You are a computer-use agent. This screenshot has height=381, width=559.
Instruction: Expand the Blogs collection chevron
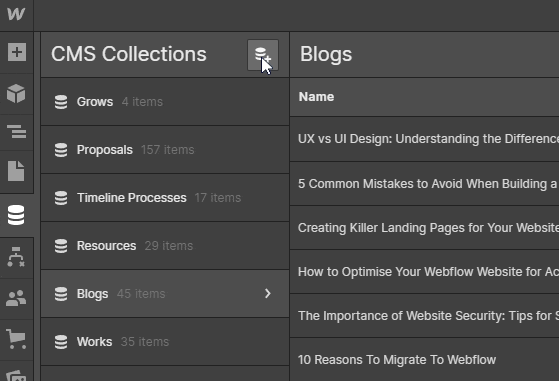[x=268, y=293]
